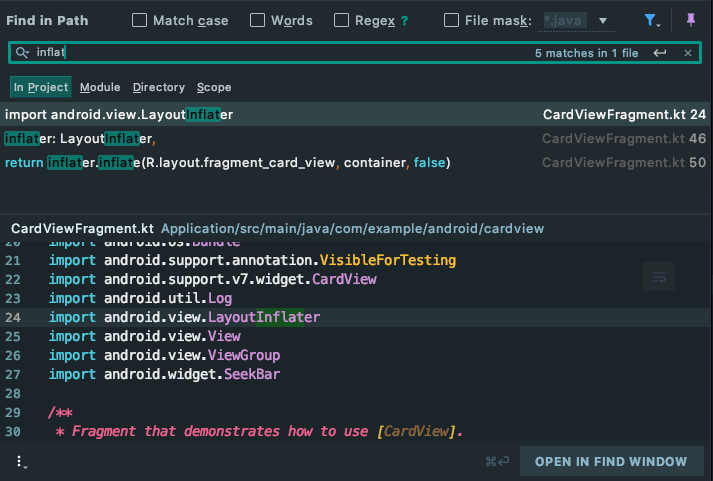Click android.util.Log import on line 23
The image size is (713, 481).
[x=168, y=298]
